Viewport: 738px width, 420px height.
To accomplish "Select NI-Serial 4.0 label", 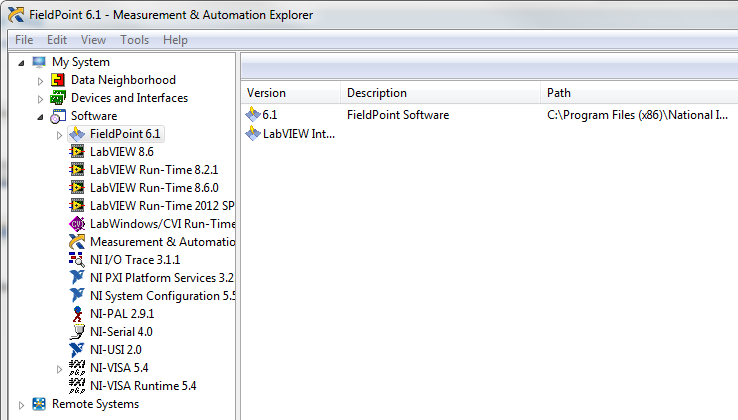I will pos(121,331).
